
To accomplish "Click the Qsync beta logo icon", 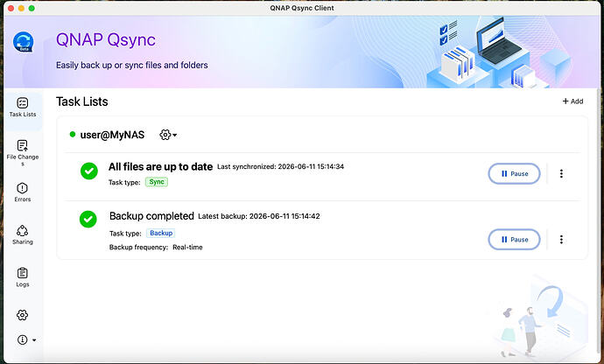I will pyautogui.click(x=23, y=42).
